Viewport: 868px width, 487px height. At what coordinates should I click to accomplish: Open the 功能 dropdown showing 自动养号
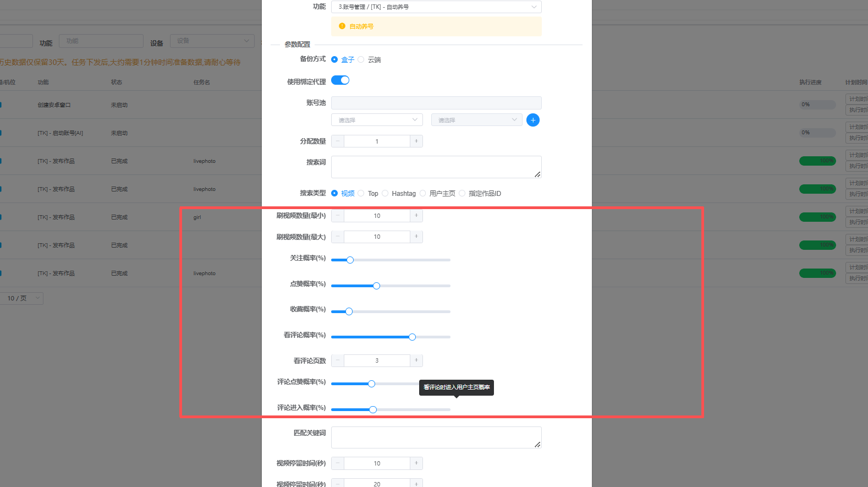(436, 7)
